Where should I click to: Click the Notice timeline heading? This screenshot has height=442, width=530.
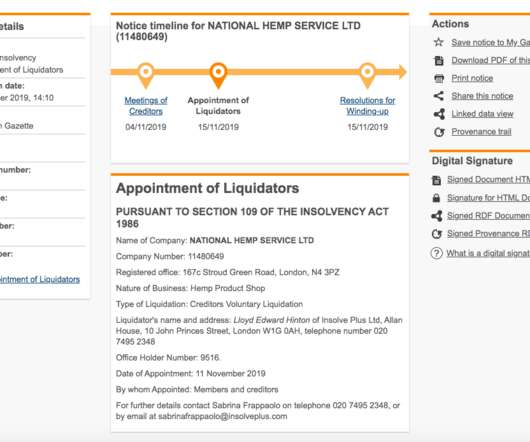(x=238, y=31)
